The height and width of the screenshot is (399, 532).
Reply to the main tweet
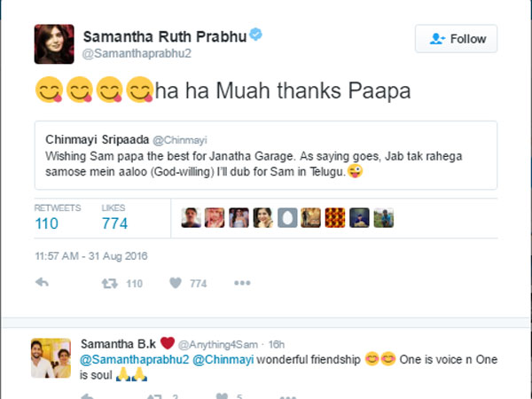coord(43,283)
